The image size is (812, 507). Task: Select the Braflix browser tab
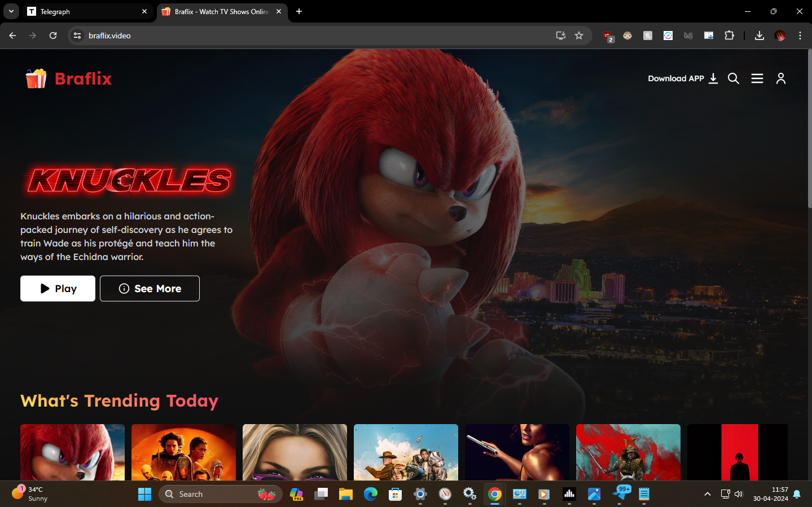click(221, 11)
